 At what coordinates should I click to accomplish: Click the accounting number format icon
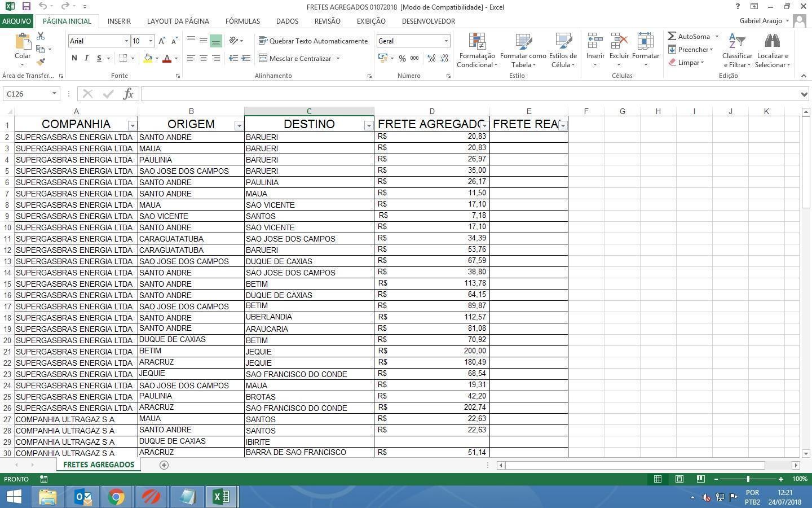[x=383, y=58]
